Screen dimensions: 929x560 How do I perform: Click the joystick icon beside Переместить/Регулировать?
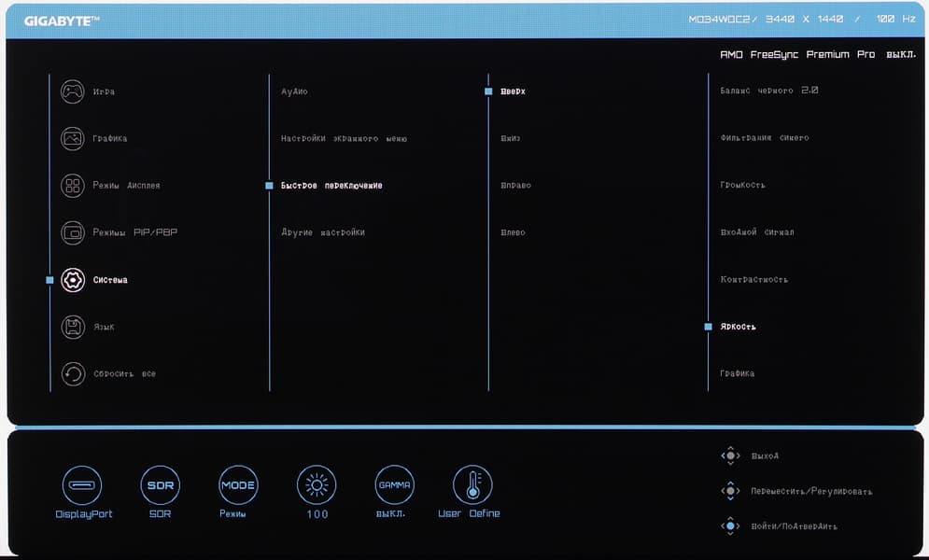[x=730, y=491]
